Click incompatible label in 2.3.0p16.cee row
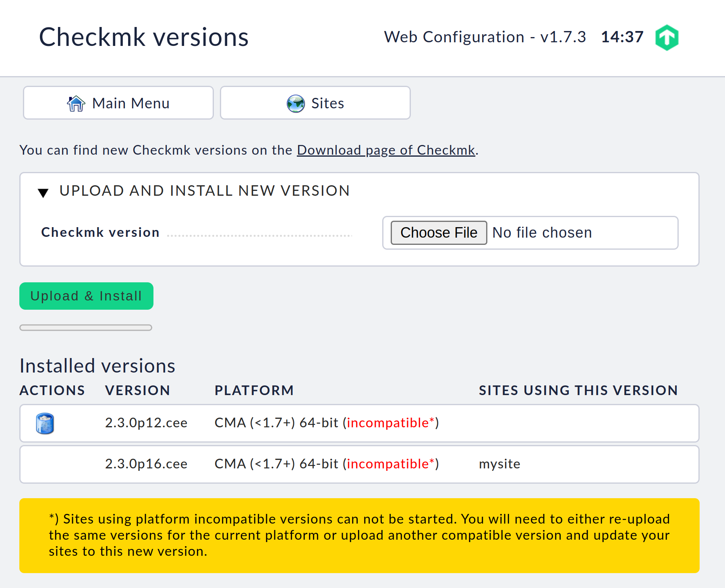This screenshot has height=588, width=725. (x=390, y=464)
